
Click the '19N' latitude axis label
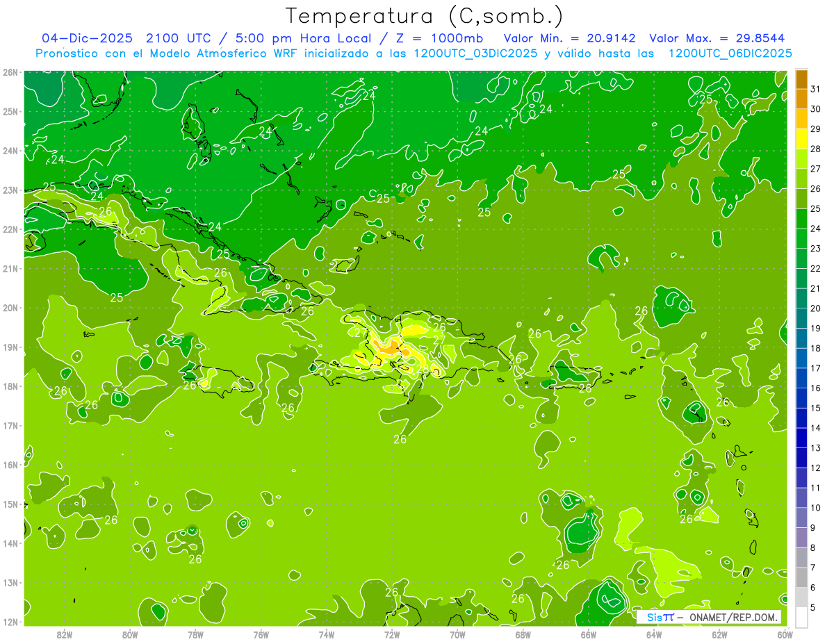10,347
